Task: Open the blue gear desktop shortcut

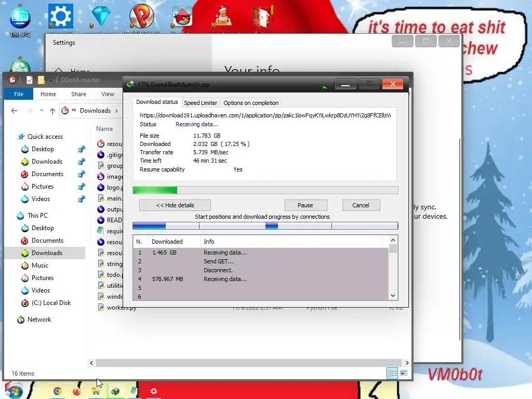Action: click(x=60, y=16)
